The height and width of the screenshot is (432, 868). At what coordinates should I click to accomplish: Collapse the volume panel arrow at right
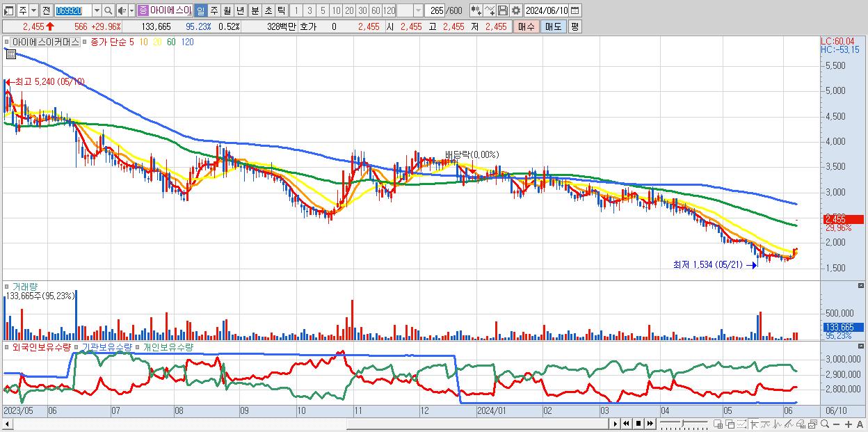click(860, 286)
